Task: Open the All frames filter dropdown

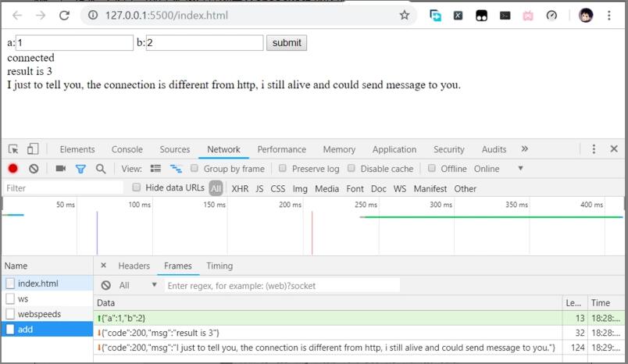Action: 137,286
